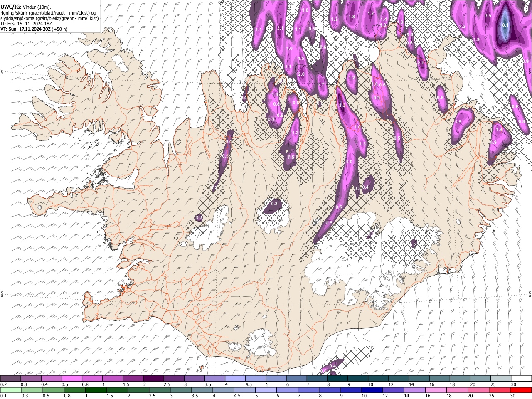Select the 30 label in upper legend row
This screenshot has width=532, height=399.
514,384
